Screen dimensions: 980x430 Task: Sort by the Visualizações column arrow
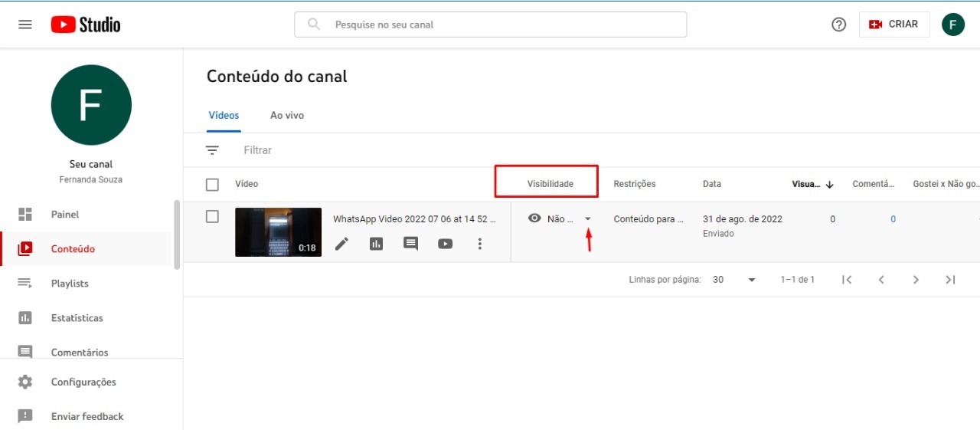click(x=830, y=185)
